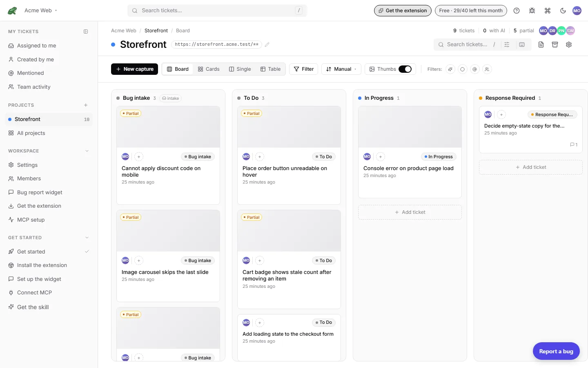Focus the top global search tickets field
Image resolution: width=588 pixels, height=368 pixels.
[217, 11]
